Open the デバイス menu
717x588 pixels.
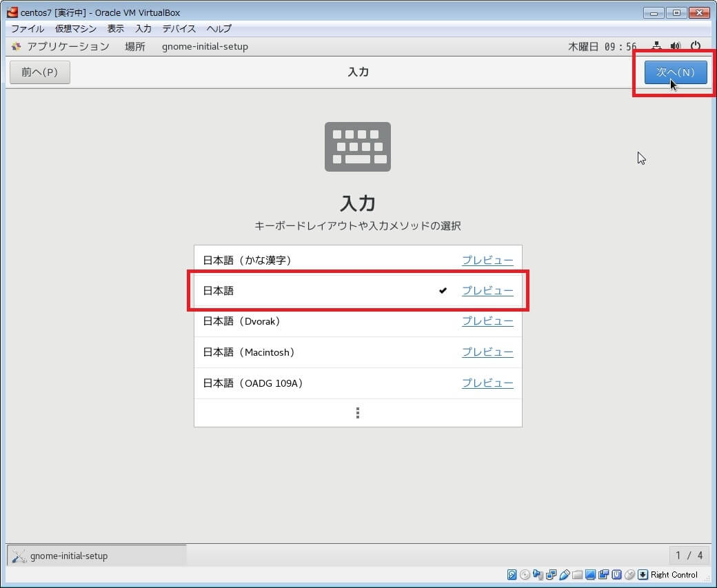pyautogui.click(x=179, y=29)
